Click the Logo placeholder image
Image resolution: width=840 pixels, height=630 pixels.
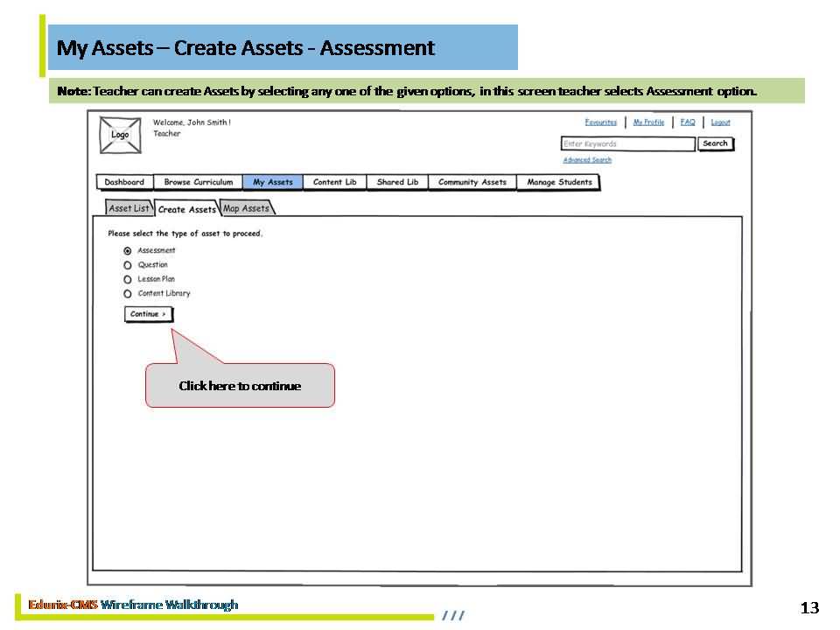pyautogui.click(x=120, y=135)
